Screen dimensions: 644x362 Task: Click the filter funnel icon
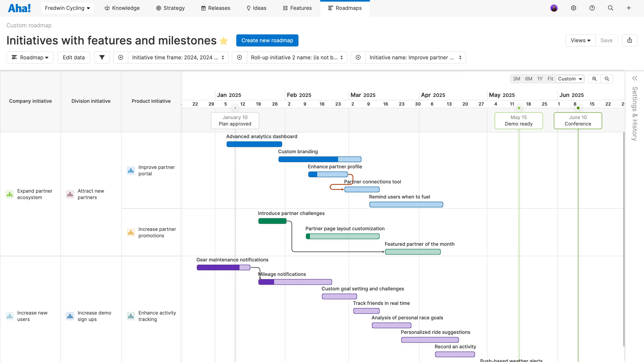coord(102,58)
